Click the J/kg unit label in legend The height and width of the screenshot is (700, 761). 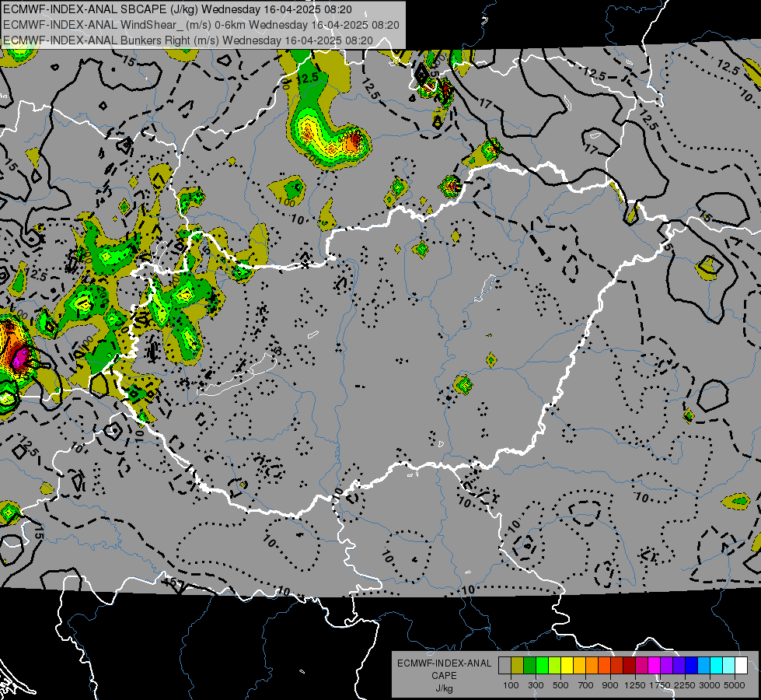pyautogui.click(x=445, y=688)
